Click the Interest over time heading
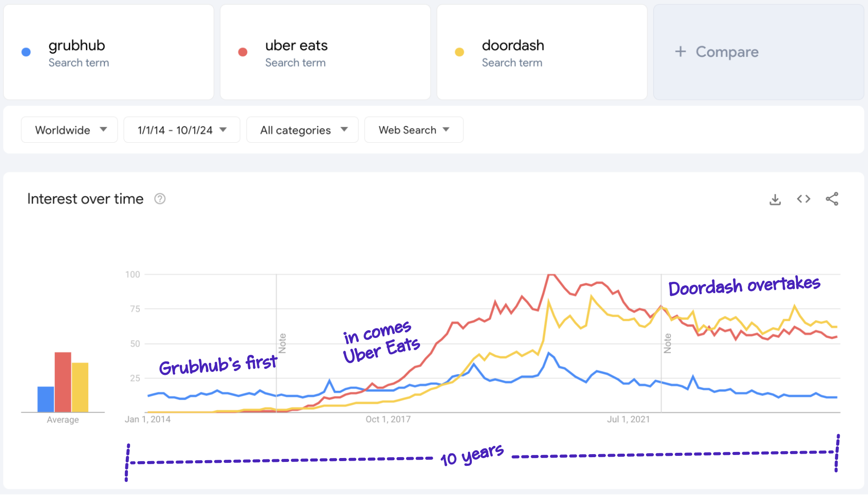868x495 pixels. (x=85, y=199)
